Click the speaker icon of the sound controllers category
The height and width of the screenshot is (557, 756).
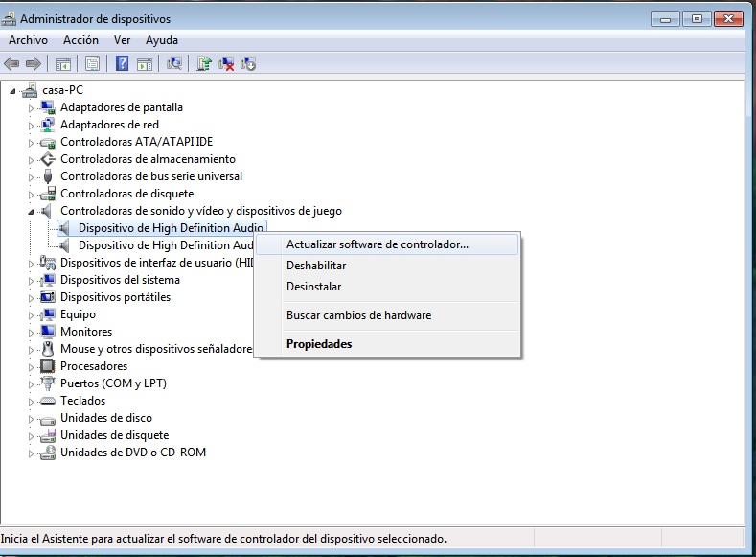(46, 211)
